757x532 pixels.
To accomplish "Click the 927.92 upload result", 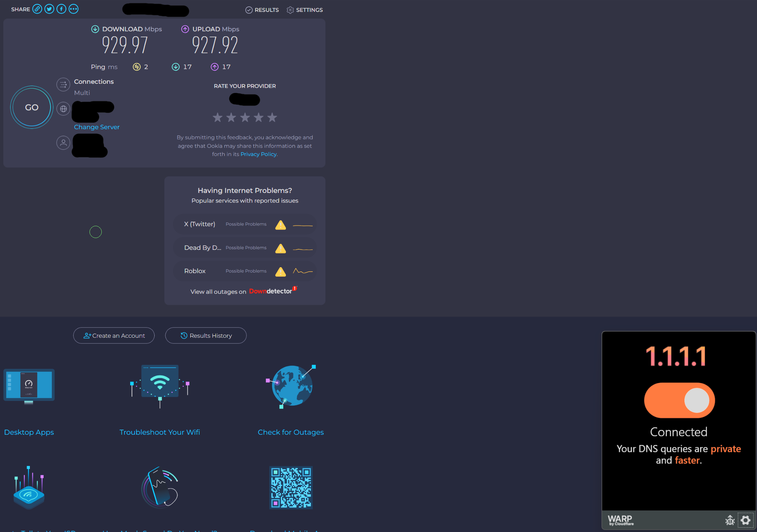I will (215, 45).
